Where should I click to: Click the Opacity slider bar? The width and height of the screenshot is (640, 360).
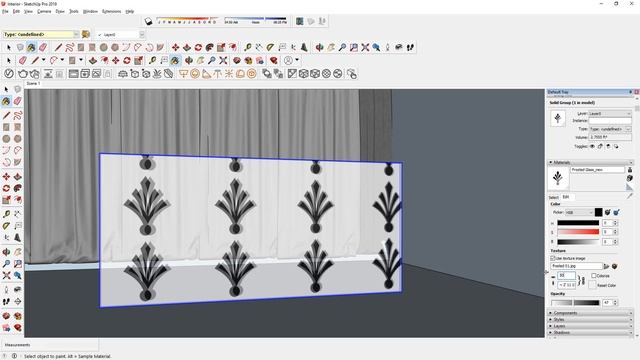575,303
